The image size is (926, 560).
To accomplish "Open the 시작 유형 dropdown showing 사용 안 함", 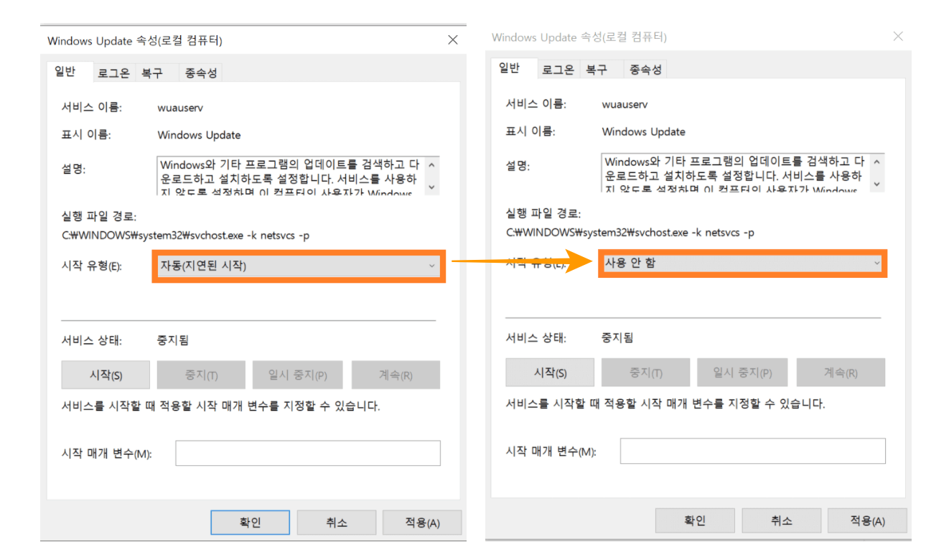I will (743, 263).
